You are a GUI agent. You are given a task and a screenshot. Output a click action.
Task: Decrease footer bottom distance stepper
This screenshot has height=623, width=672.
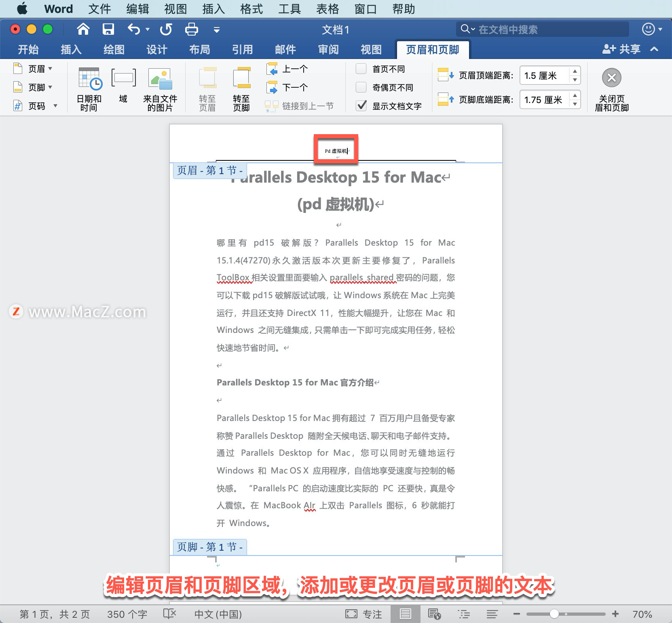pyautogui.click(x=575, y=104)
